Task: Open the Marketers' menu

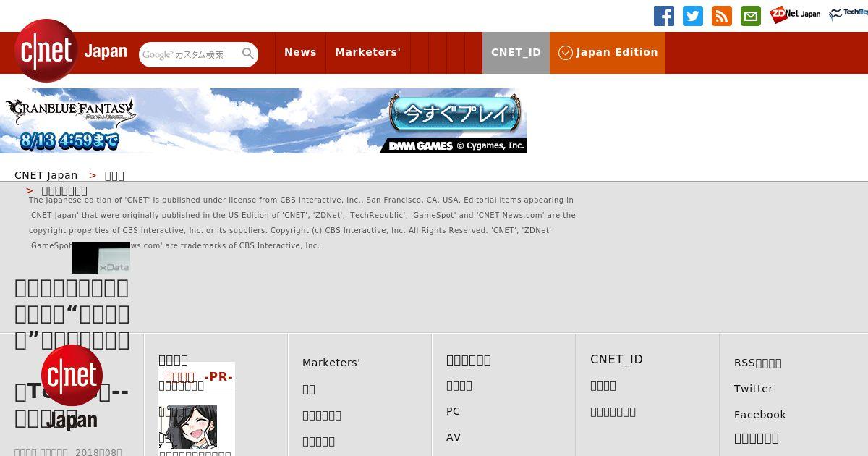Action: click(367, 52)
